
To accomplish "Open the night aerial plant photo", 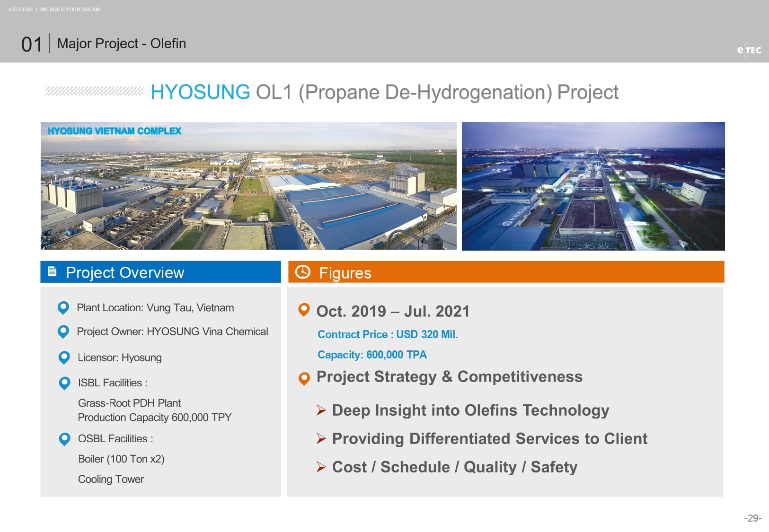I will pos(593,186).
